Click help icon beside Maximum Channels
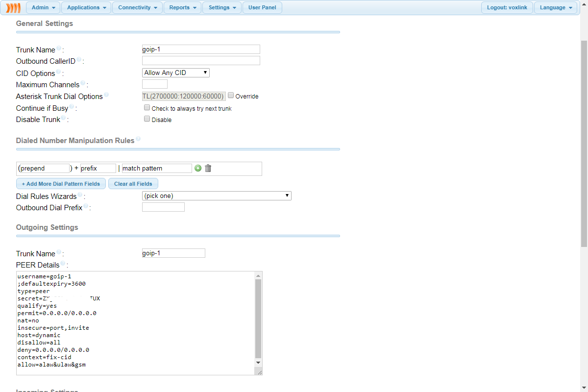Image resolution: width=588 pixels, height=392 pixels. click(x=83, y=83)
